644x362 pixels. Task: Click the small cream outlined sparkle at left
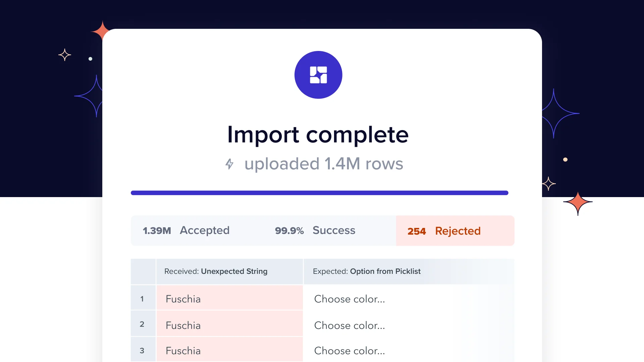(64, 55)
